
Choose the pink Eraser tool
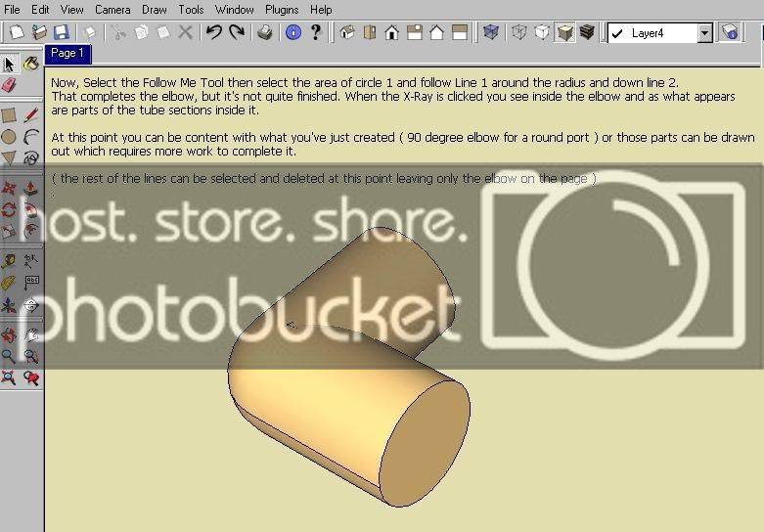[9, 85]
